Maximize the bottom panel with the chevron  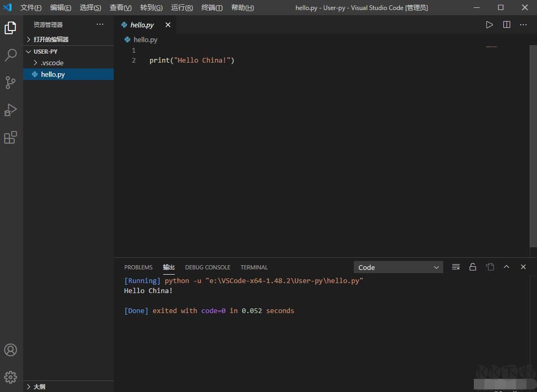coord(506,267)
